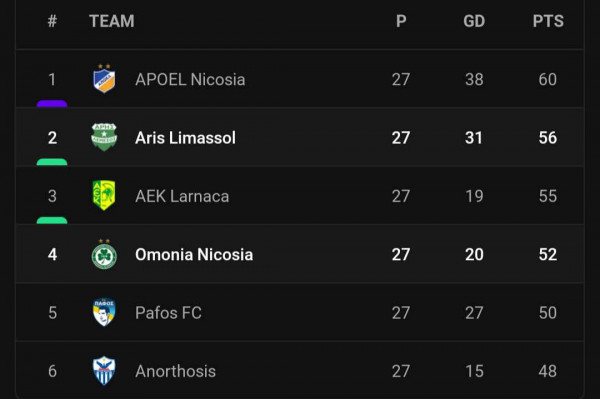This screenshot has width=600, height=399.
Task: Sort by the PTS column header
Action: pyautogui.click(x=548, y=21)
